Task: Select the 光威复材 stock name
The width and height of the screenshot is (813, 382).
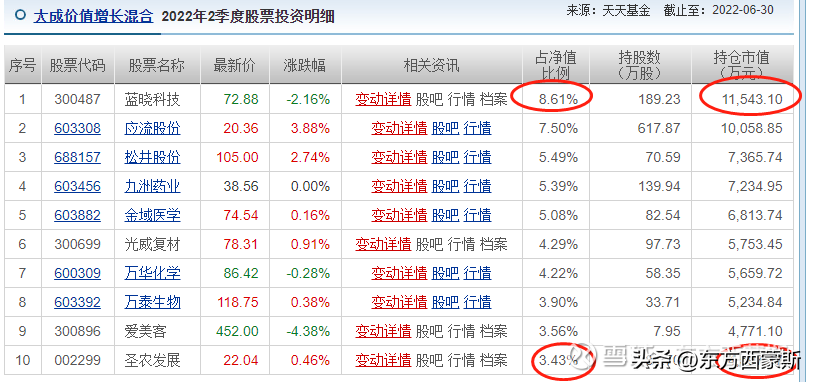Action: pos(152,244)
